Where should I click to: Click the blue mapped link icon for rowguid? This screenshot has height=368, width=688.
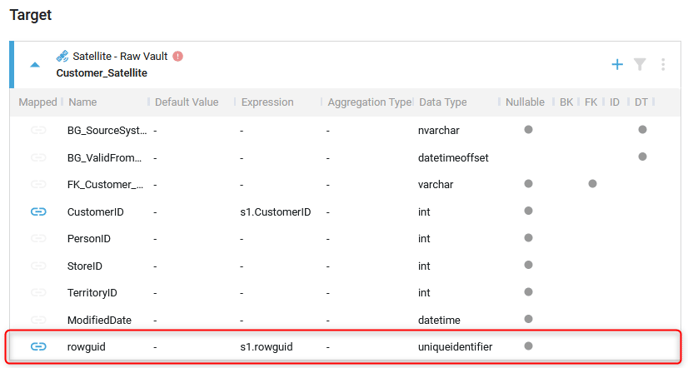click(x=38, y=347)
